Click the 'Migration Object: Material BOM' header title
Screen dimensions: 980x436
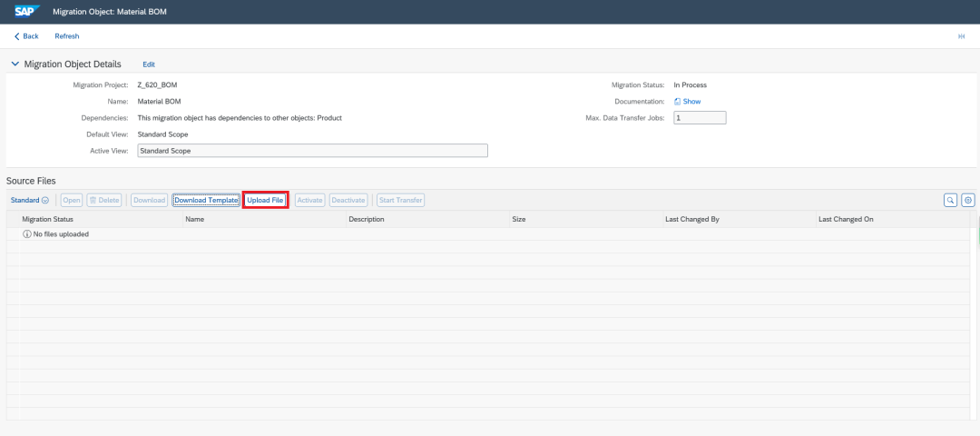point(110,11)
